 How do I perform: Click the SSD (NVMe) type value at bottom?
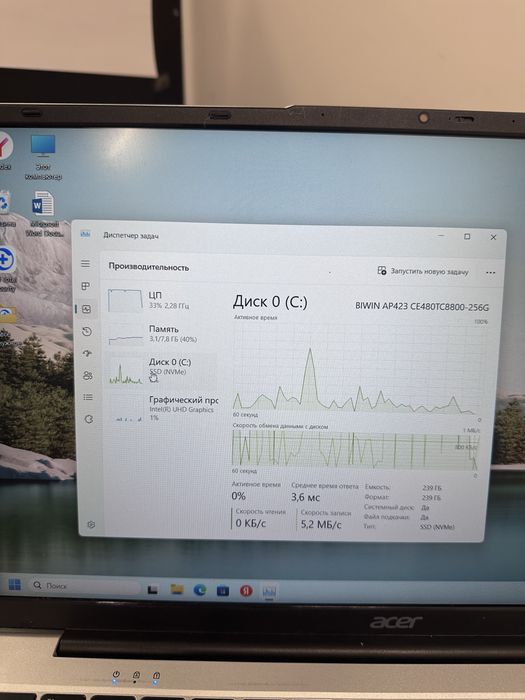click(437, 527)
